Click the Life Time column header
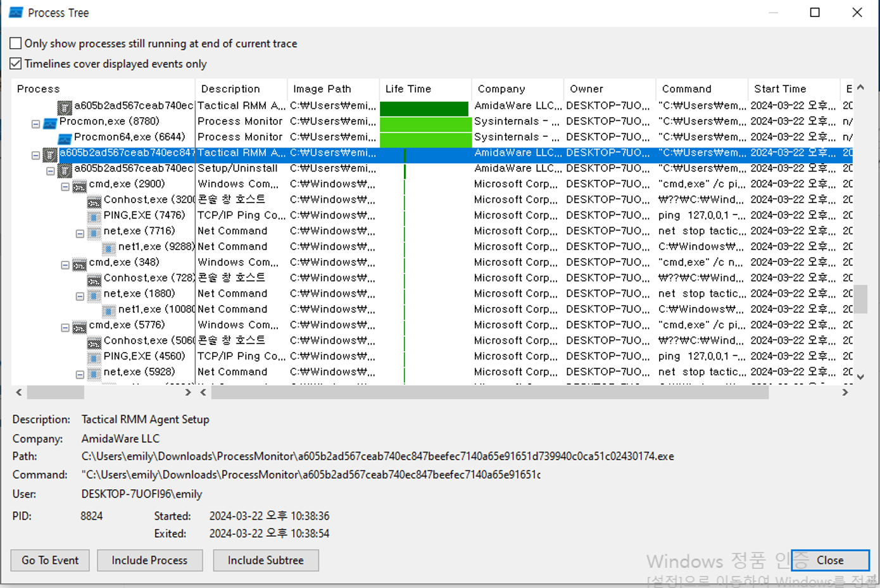This screenshot has width=880, height=588. tap(425, 89)
